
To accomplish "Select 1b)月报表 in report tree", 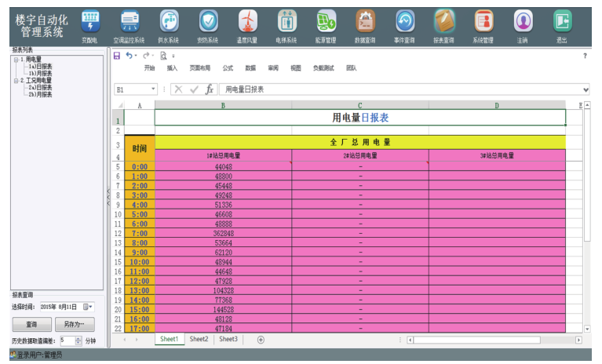I will pos(40,73).
